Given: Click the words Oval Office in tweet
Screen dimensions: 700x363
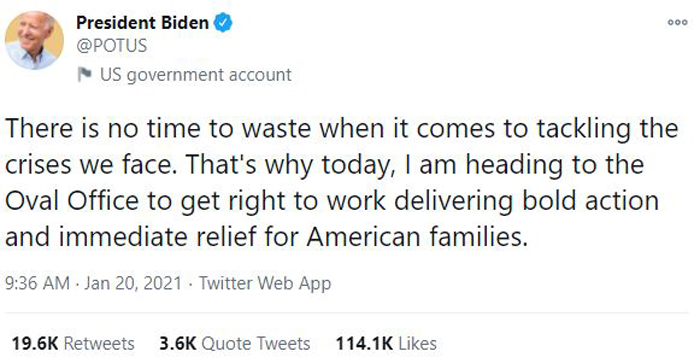Looking at the screenshot, I should [x=72, y=201].
